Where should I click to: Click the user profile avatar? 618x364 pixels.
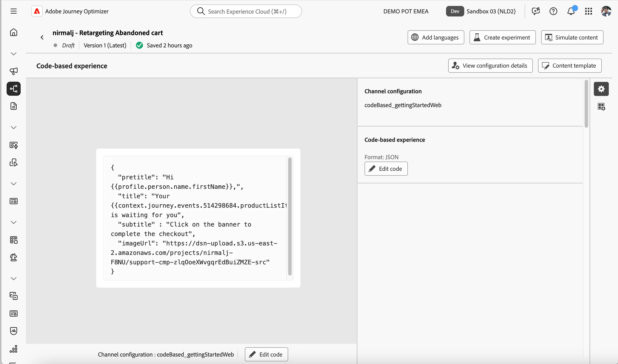(606, 11)
